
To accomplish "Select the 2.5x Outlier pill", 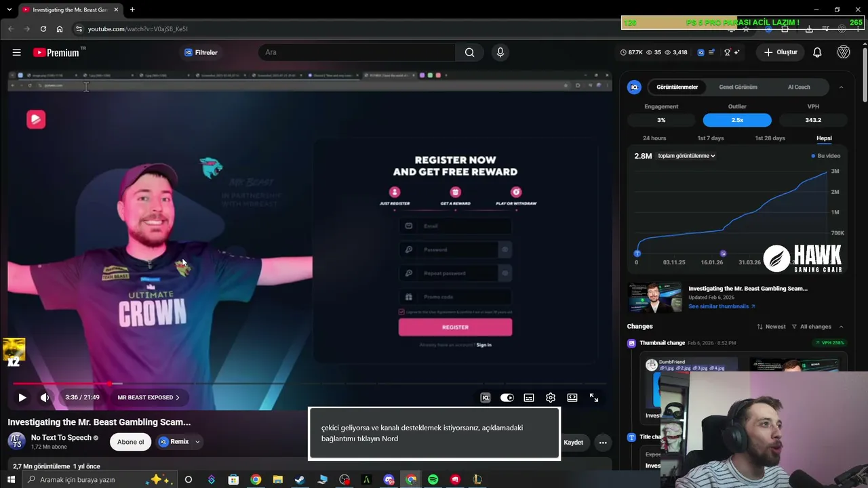I will click(737, 120).
